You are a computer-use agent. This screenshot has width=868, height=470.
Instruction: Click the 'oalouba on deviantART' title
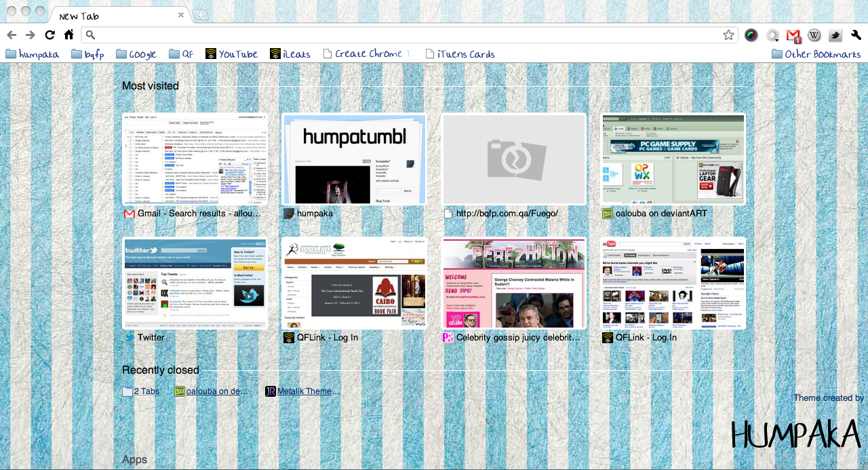click(x=661, y=214)
